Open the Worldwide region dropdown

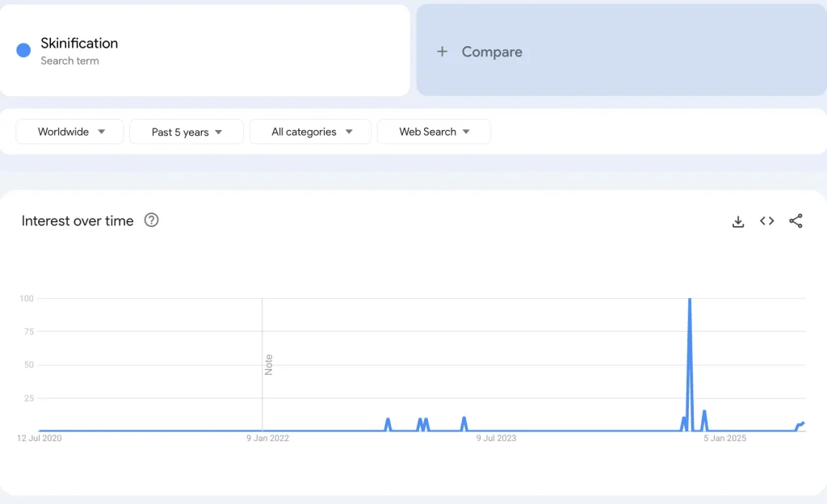click(x=70, y=132)
